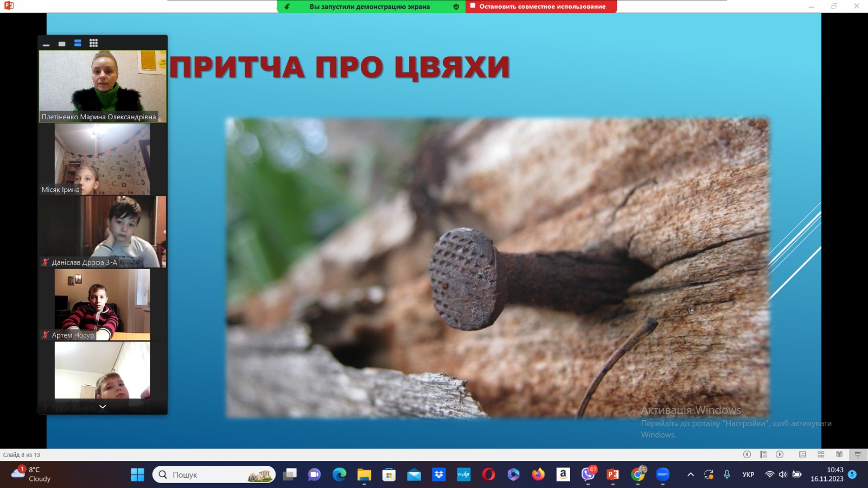Click the pencil icon on the sharing banner

click(x=288, y=7)
